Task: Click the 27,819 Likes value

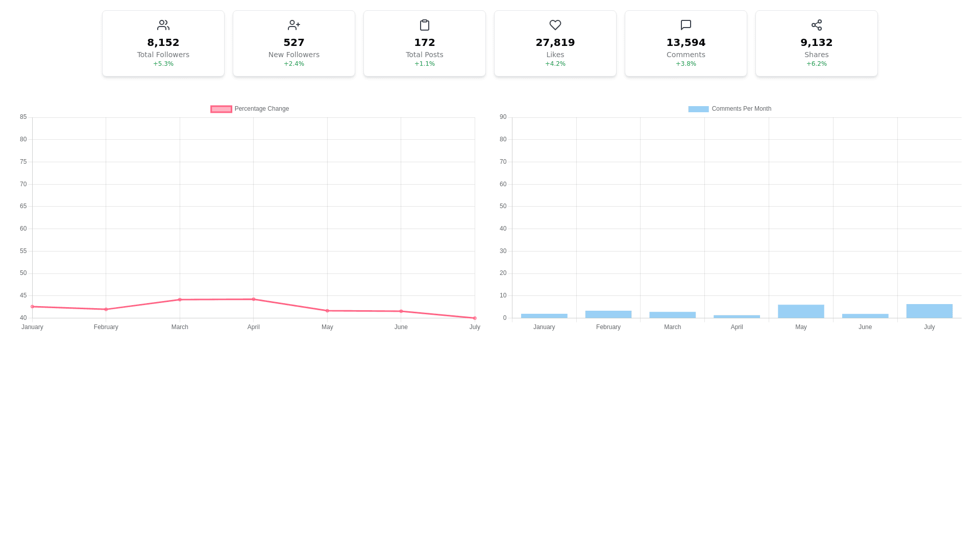Action: [555, 42]
